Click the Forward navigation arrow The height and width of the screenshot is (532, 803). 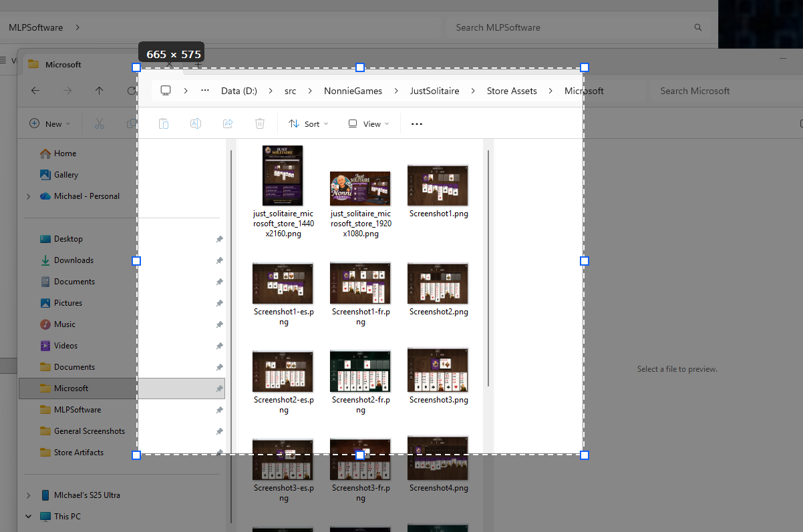[x=67, y=91]
